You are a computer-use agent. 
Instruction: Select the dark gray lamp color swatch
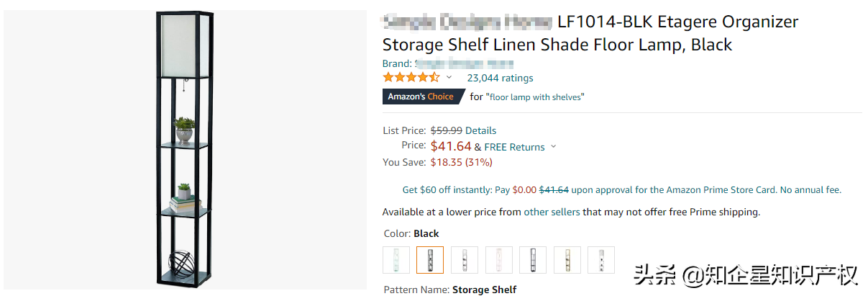[x=533, y=260]
